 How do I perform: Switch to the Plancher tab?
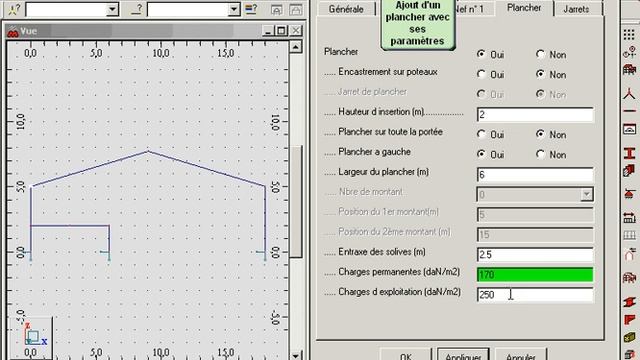coord(524,8)
